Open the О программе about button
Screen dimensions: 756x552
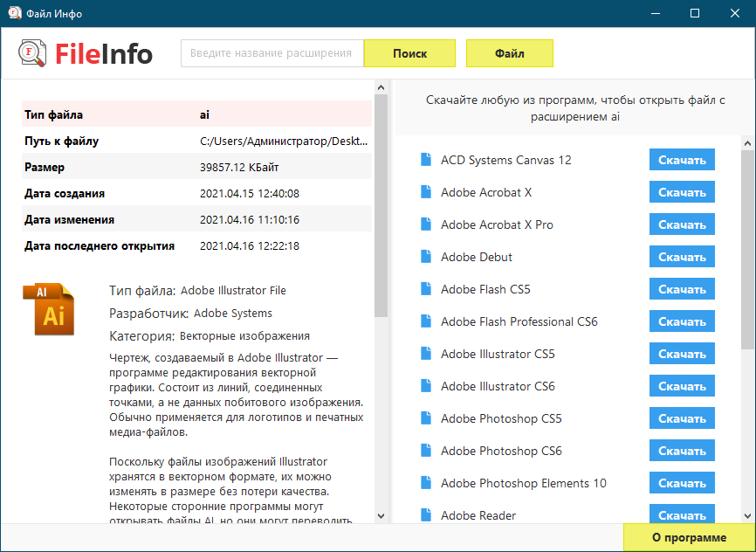689,537
